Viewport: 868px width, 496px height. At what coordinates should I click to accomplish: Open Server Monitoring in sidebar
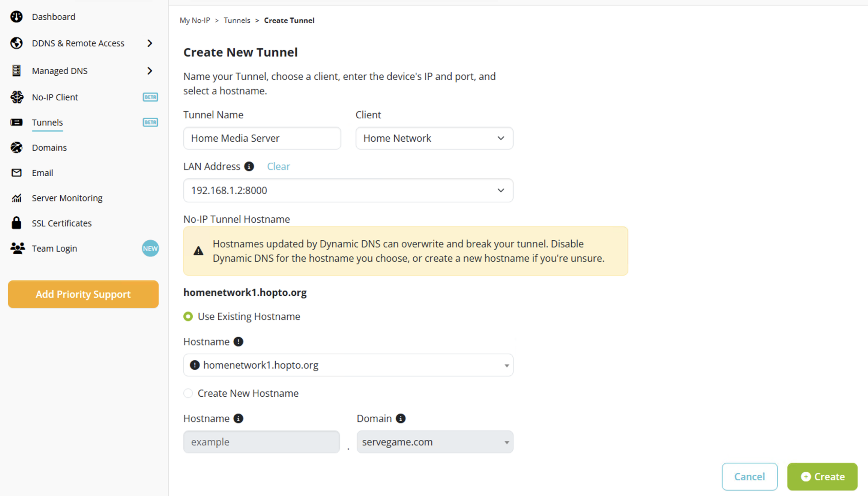tap(67, 198)
